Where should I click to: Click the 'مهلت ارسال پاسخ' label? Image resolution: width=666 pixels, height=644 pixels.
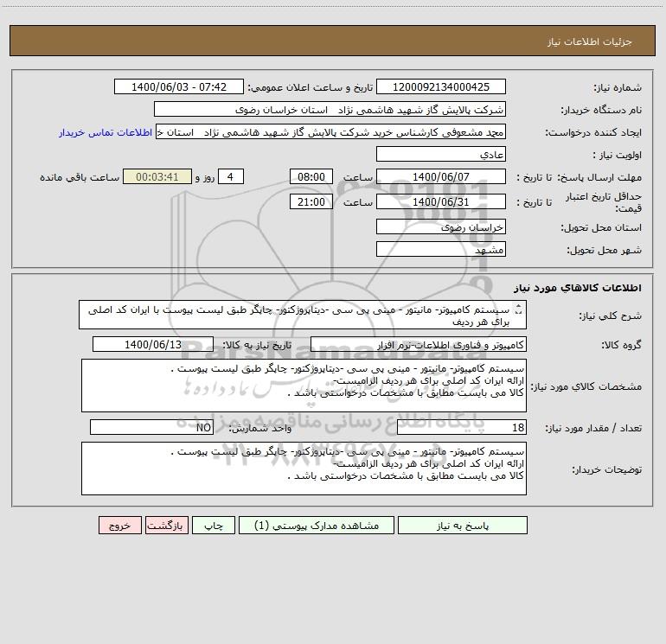[x=599, y=177]
